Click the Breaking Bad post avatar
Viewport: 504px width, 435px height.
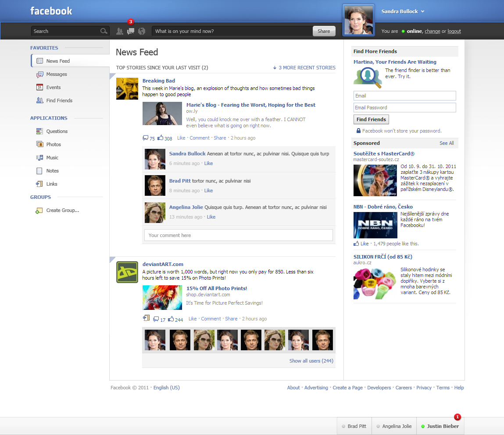point(127,89)
